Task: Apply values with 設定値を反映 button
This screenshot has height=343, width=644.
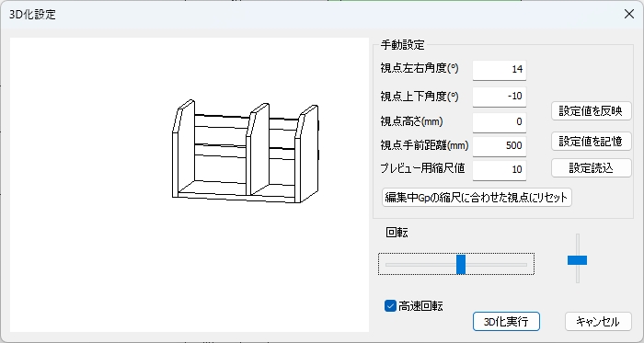Action: point(591,111)
